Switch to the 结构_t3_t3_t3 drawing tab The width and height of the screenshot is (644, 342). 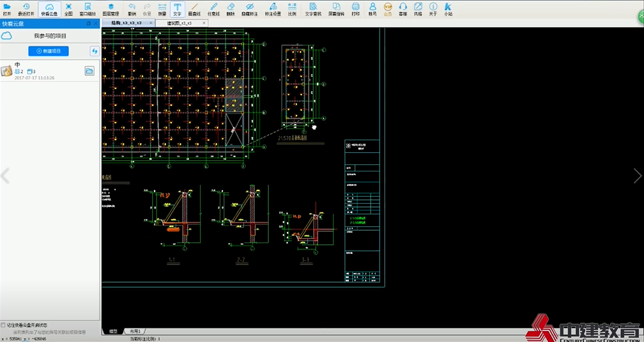[126, 23]
